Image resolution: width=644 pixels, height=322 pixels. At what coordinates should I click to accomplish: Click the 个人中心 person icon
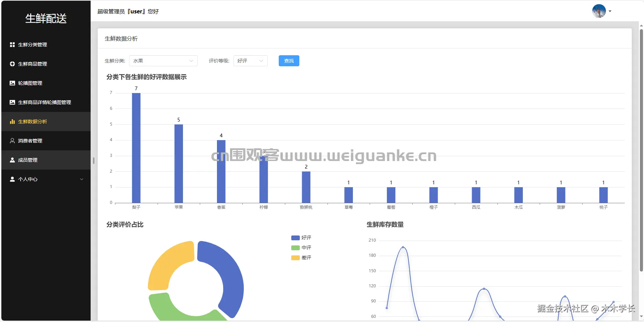click(12, 179)
